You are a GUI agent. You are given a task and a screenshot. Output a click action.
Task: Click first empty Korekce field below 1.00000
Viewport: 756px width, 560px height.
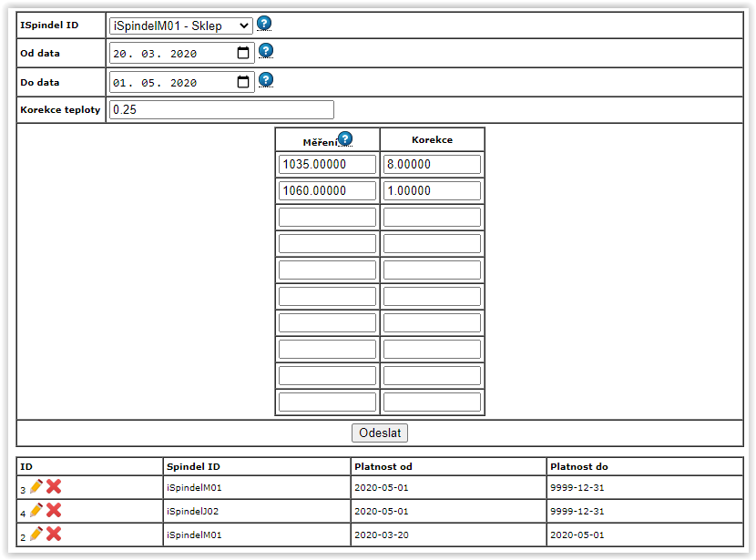click(x=432, y=217)
